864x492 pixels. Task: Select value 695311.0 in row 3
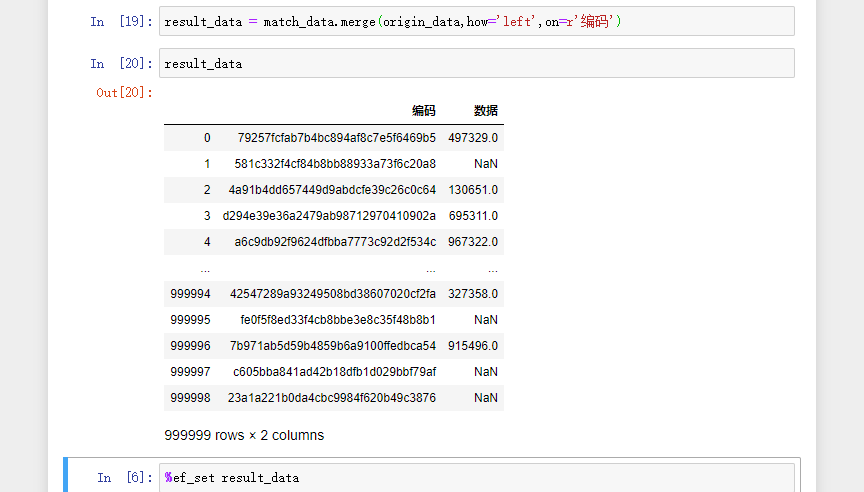click(x=473, y=216)
